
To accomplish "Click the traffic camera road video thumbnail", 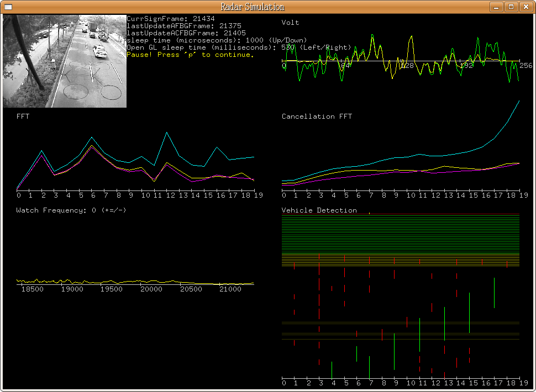I will [x=65, y=61].
